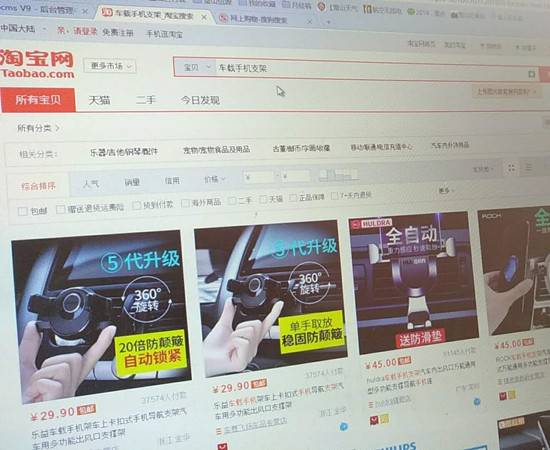
Task: Open the 20倍防颠簸 自动锁紧 product image
Action: (x=101, y=316)
